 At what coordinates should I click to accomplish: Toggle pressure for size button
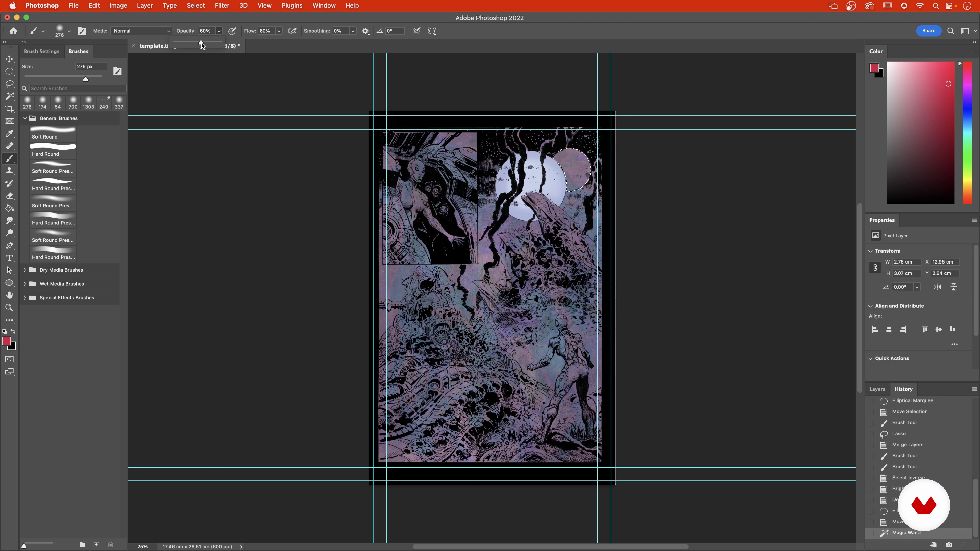pyautogui.click(x=416, y=31)
